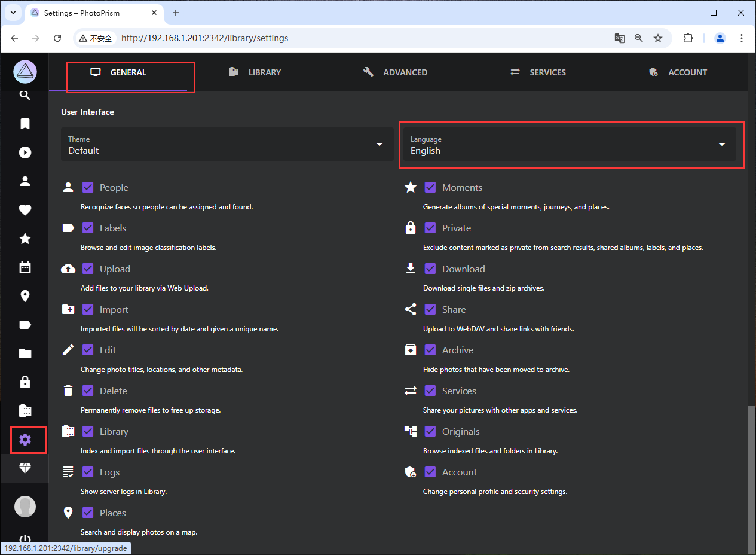This screenshot has height=555, width=756.
Task: Toggle the Services checkbox
Action: point(430,391)
